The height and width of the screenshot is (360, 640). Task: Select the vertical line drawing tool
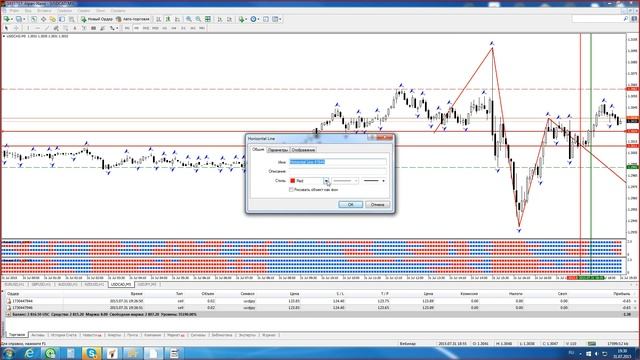pos(28,28)
